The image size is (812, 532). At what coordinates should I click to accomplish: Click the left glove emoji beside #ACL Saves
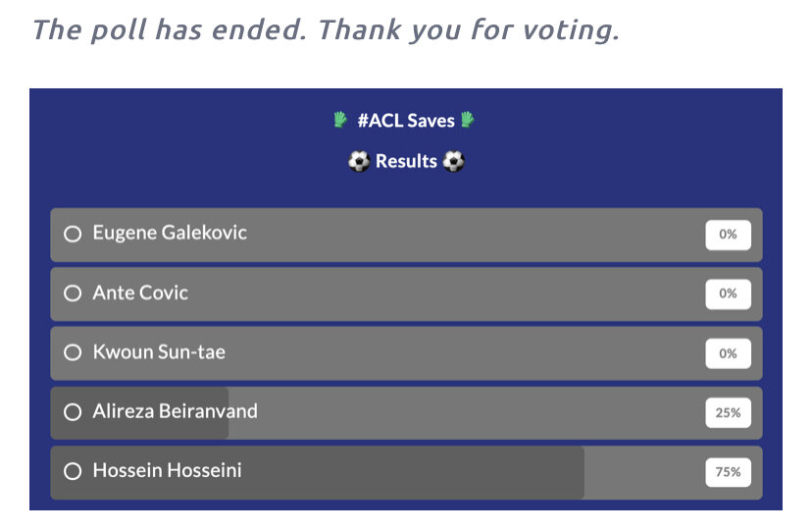340,121
